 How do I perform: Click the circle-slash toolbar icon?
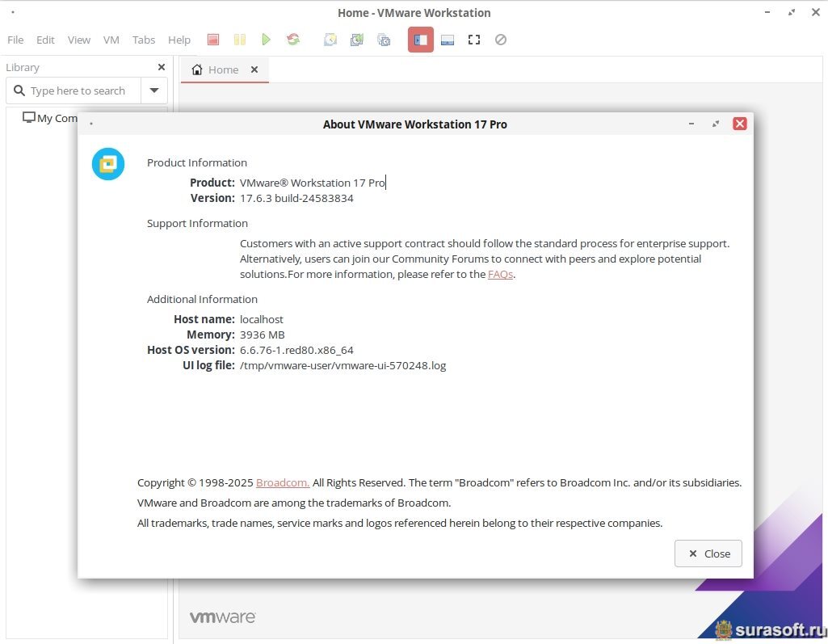(x=501, y=40)
